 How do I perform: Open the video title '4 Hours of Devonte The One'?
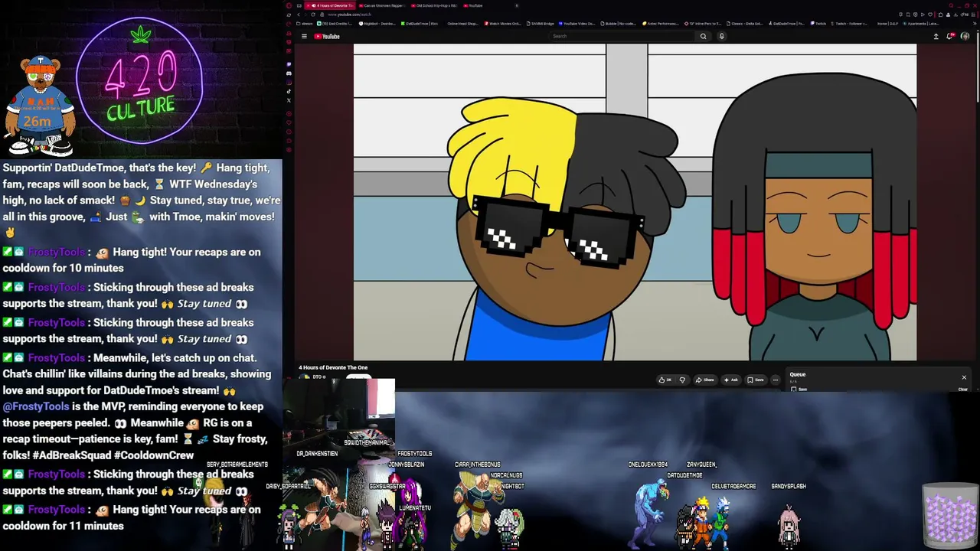pos(333,367)
